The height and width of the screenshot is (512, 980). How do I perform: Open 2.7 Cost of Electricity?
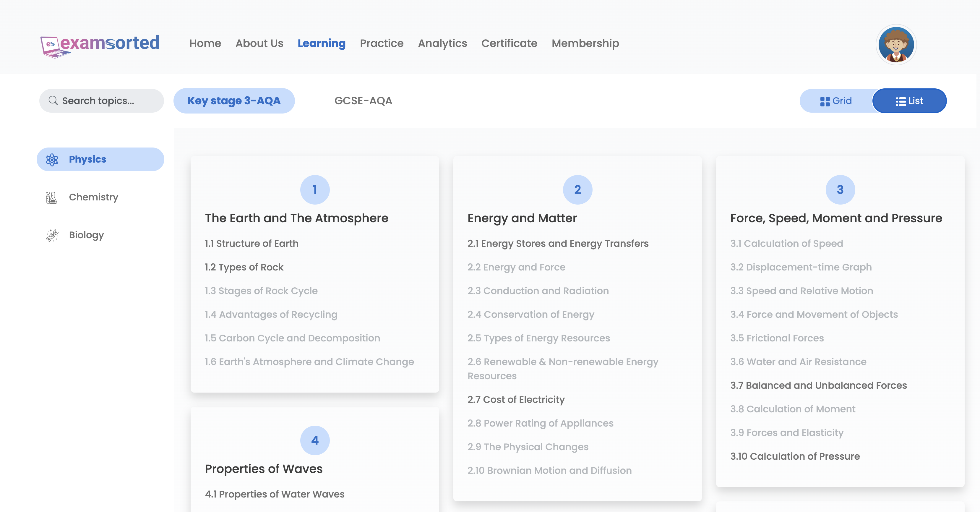516,400
